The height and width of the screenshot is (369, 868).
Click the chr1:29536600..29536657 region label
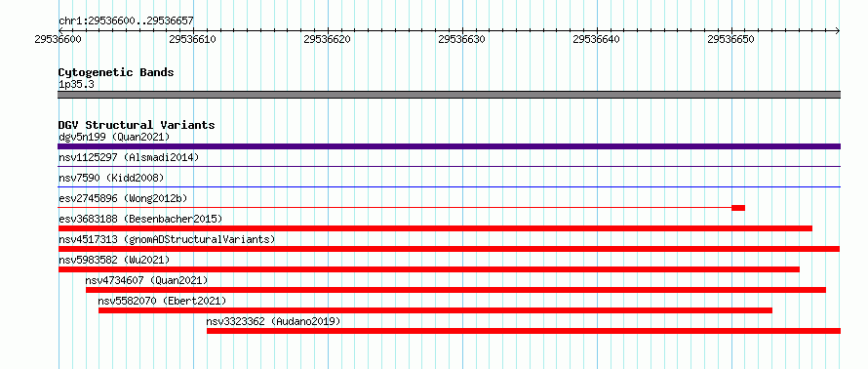pyautogui.click(x=126, y=21)
